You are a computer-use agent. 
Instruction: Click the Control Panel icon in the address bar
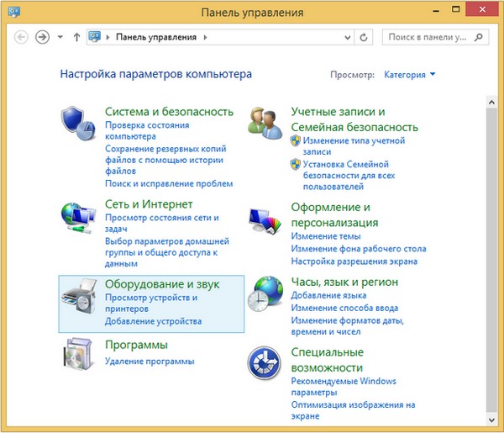point(94,37)
